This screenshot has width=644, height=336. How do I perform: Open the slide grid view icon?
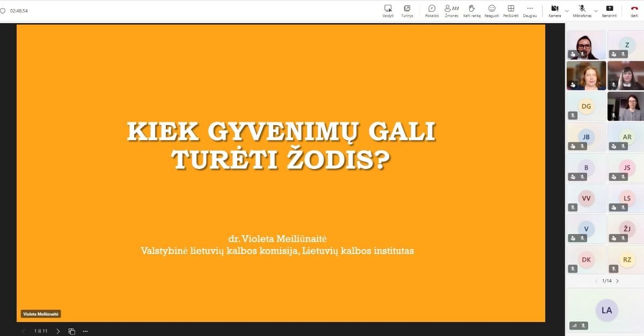[x=72, y=331]
